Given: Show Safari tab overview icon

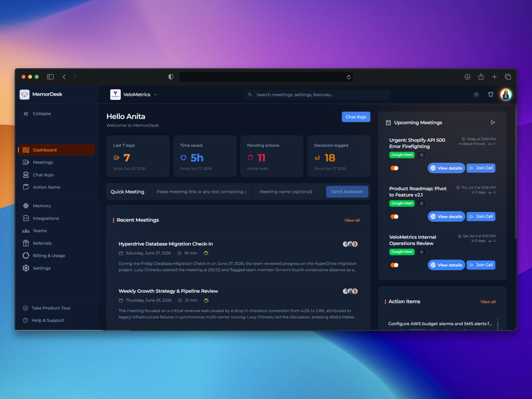Looking at the screenshot, I should [508, 77].
